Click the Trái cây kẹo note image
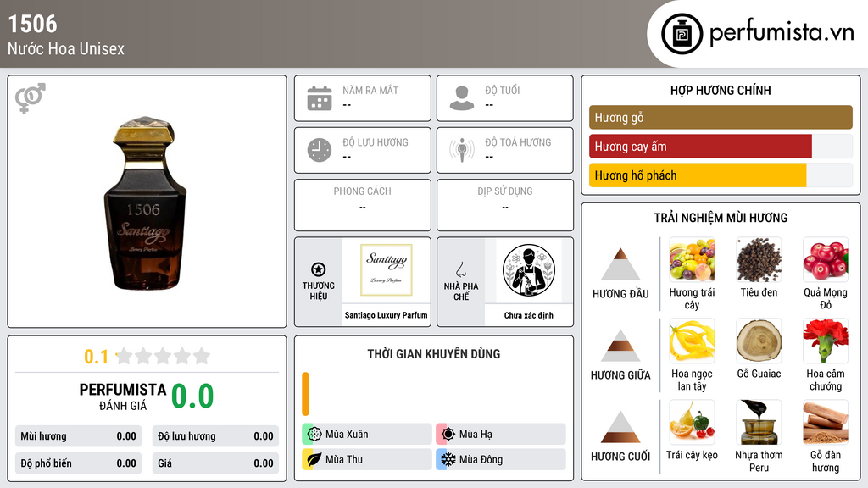The width and height of the screenshot is (868, 488). 692,422
